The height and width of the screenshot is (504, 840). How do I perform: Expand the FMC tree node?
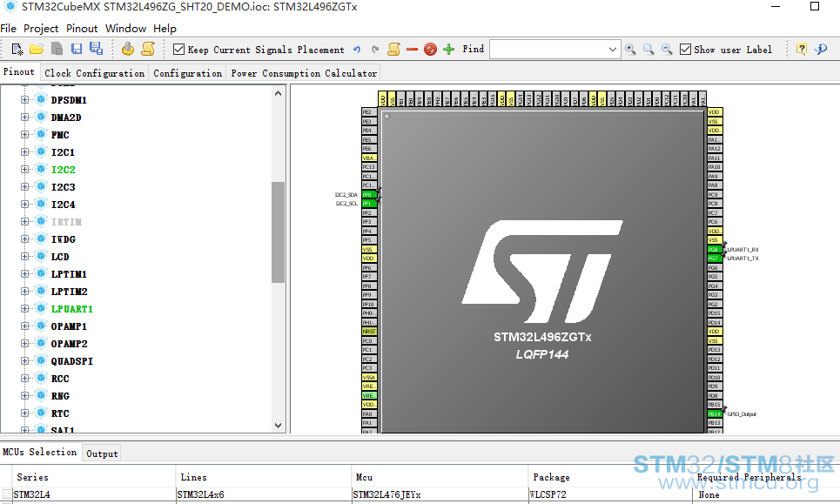click(24, 134)
